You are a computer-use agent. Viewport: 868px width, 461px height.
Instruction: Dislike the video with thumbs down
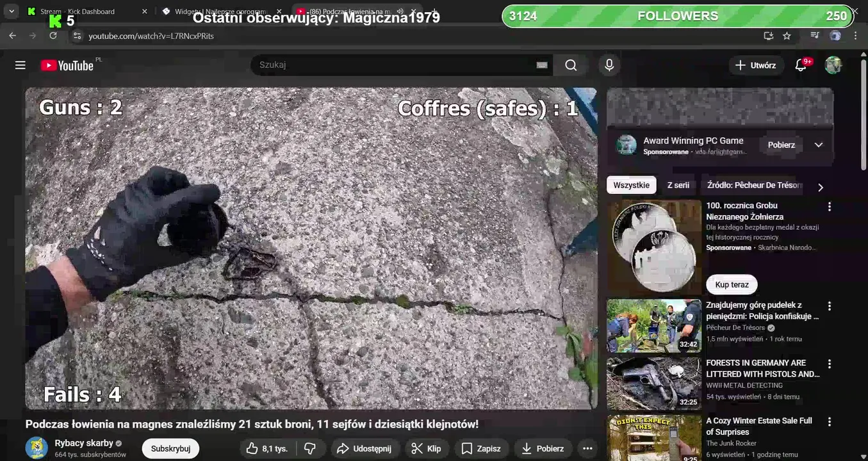coord(310,449)
